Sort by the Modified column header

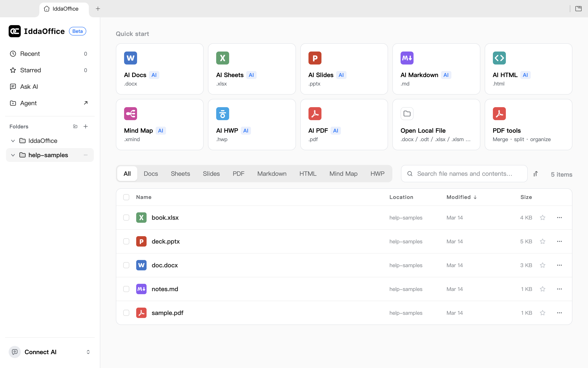tap(461, 197)
